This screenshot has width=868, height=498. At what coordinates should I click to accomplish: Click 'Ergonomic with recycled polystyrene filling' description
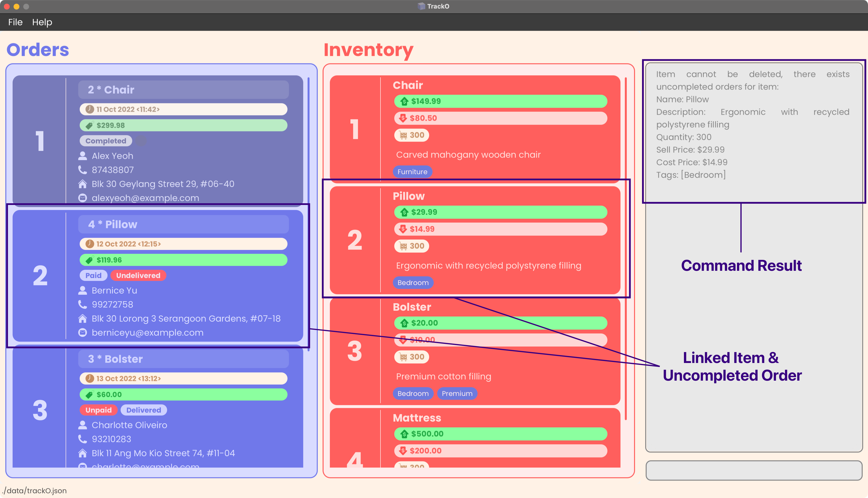489,265
